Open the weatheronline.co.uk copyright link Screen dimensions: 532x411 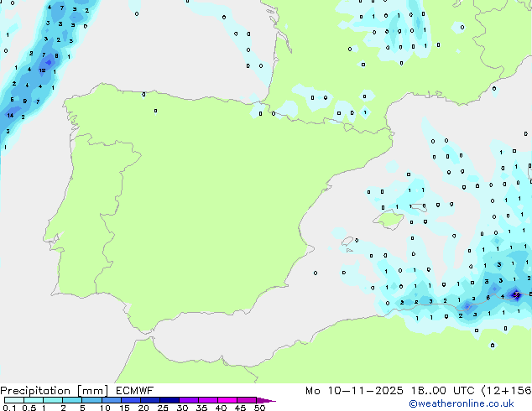click(x=461, y=403)
